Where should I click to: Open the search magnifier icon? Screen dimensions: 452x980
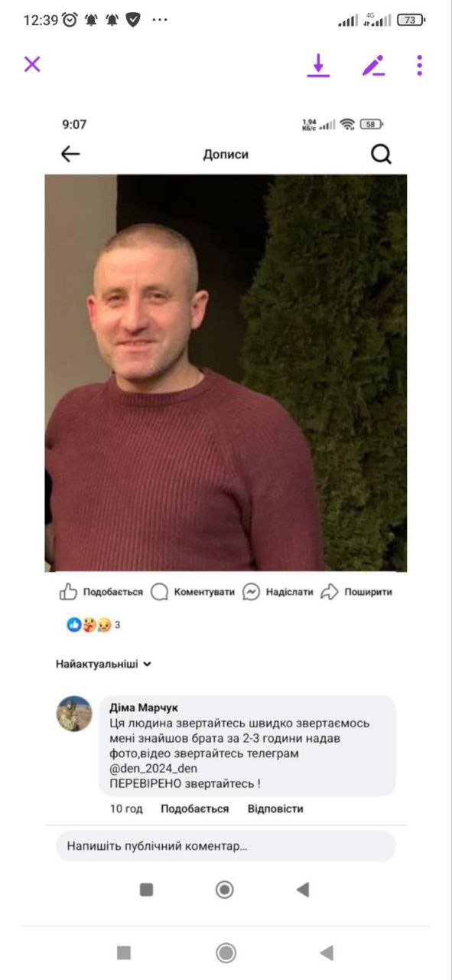pyautogui.click(x=381, y=154)
